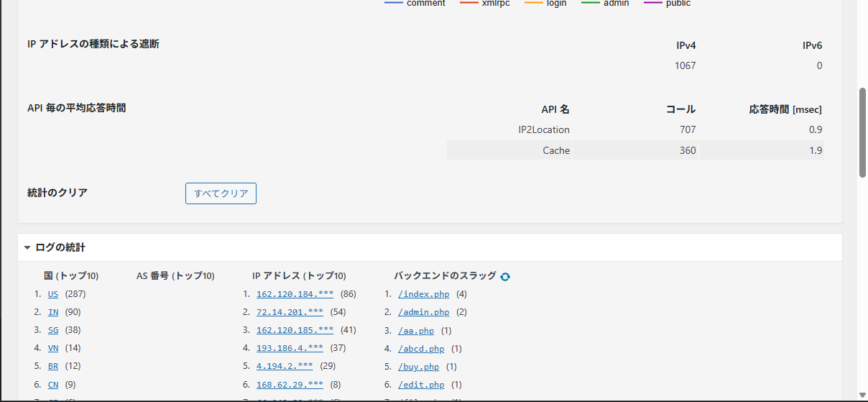Open the /admin.php slug link
Image resolution: width=868 pixels, height=402 pixels.
tap(423, 312)
